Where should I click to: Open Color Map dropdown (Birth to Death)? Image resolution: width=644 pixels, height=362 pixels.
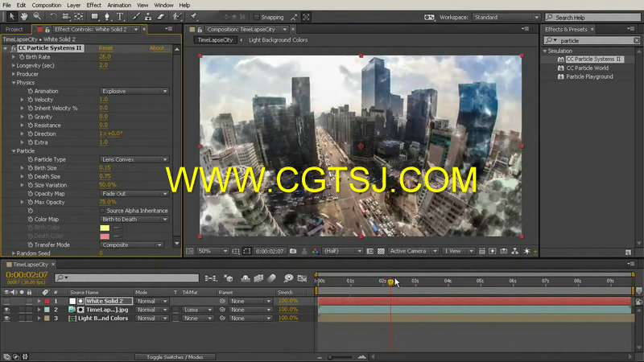point(134,220)
